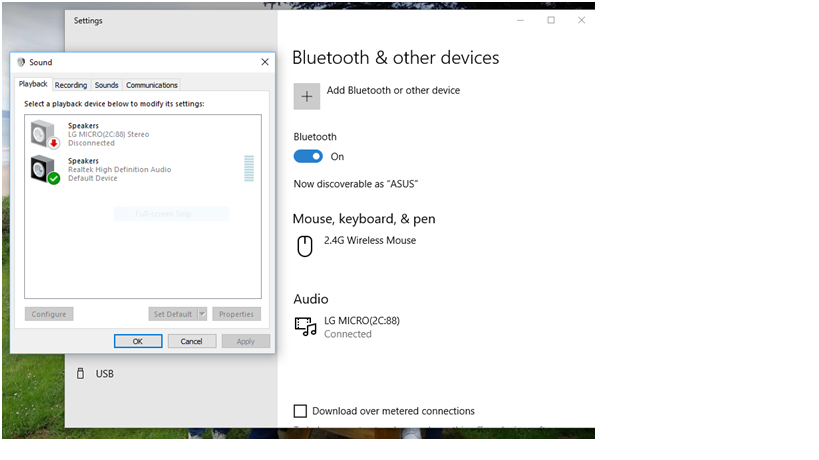Stay on the Playback tab

pos(33,84)
